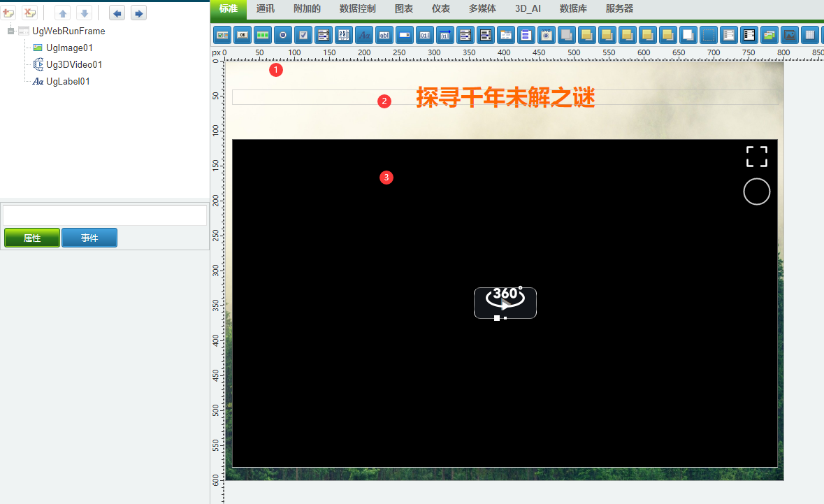Switch to the 仪表 tab
The height and width of the screenshot is (504, 824).
click(x=441, y=9)
